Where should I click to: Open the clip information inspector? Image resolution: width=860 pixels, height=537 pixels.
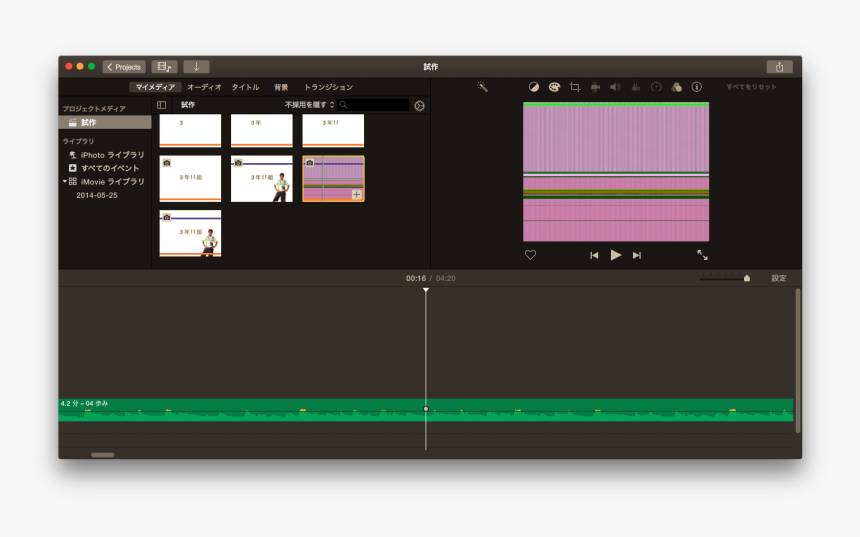[x=697, y=87]
